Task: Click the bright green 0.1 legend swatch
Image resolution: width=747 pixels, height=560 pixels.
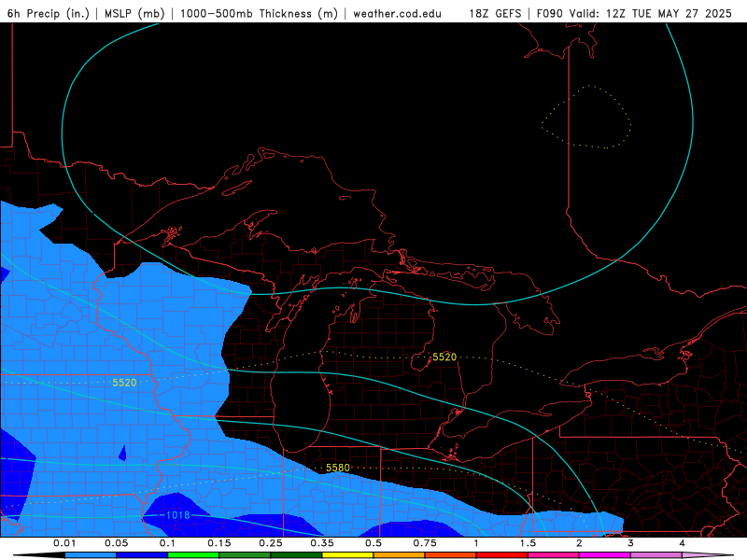Action: [193, 555]
